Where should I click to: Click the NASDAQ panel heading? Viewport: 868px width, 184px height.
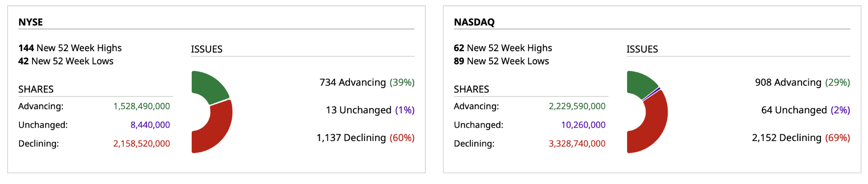(x=474, y=22)
